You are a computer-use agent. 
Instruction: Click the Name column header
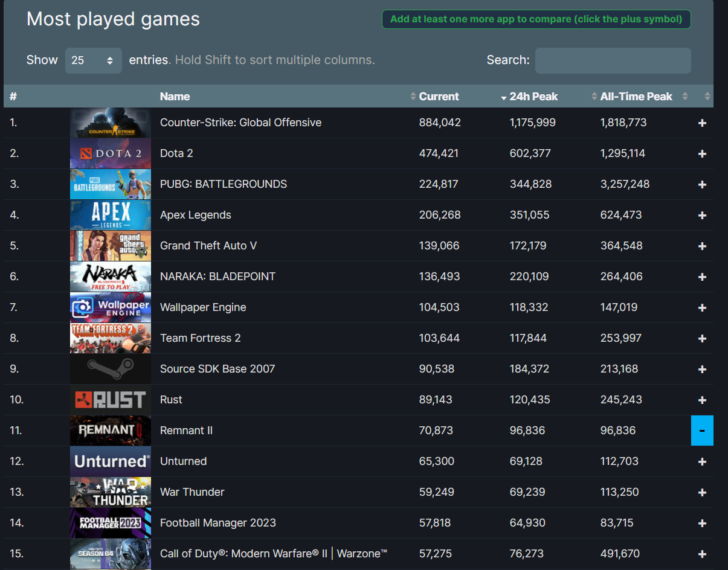[175, 97]
